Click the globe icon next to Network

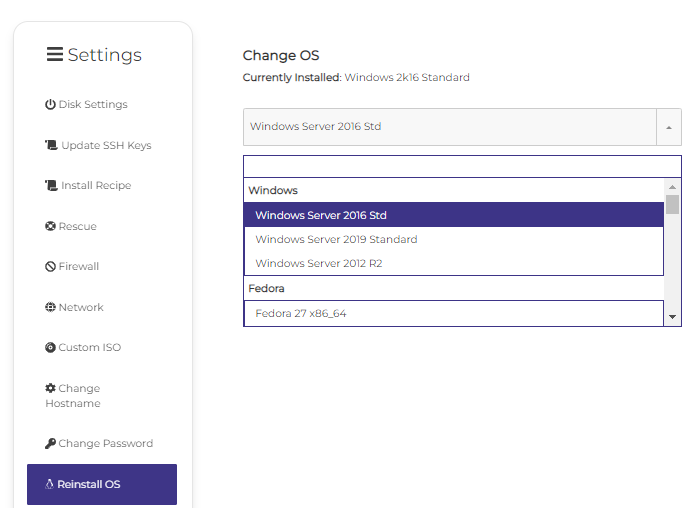tap(50, 307)
